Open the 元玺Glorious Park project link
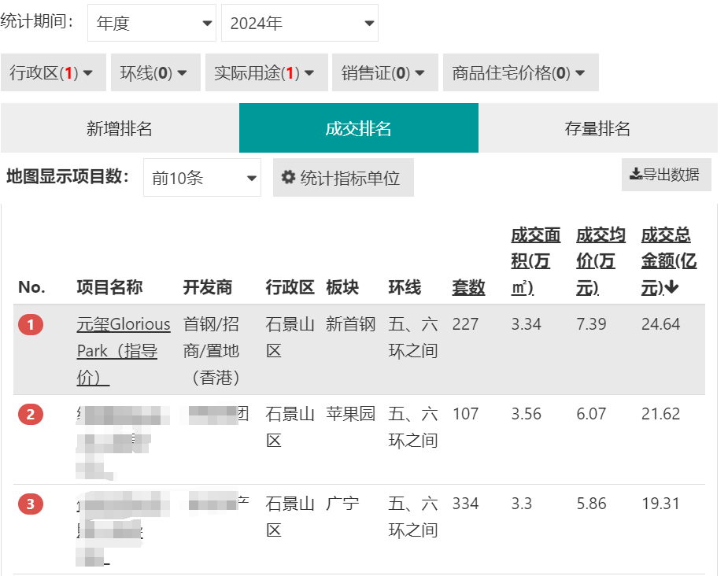This screenshot has width=728, height=576. (x=124, y=351)
